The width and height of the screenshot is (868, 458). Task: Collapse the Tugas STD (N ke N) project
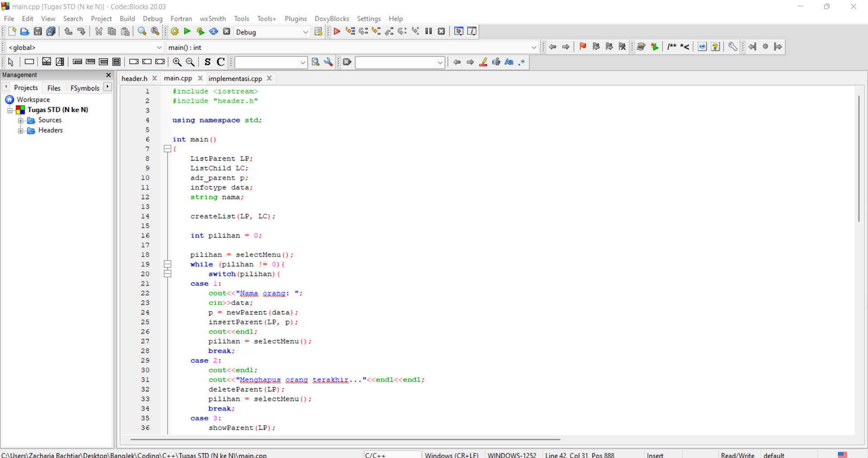(x=10, y=110)
